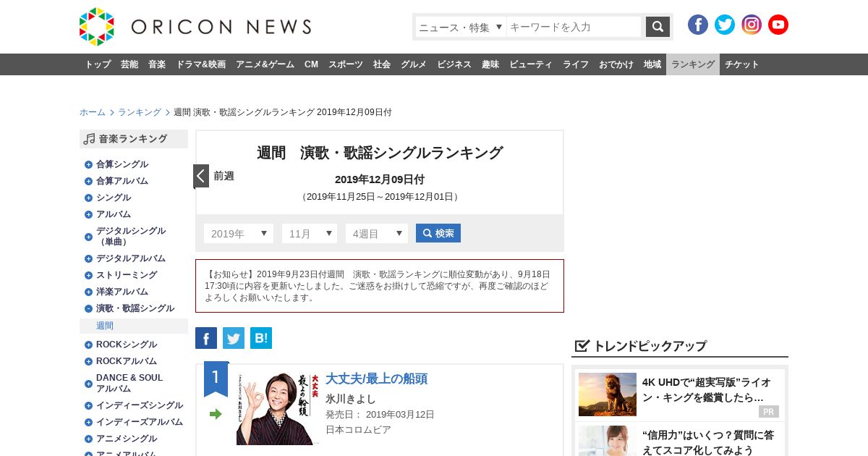Select the ランキング nav tab

[x=693, y=64]
